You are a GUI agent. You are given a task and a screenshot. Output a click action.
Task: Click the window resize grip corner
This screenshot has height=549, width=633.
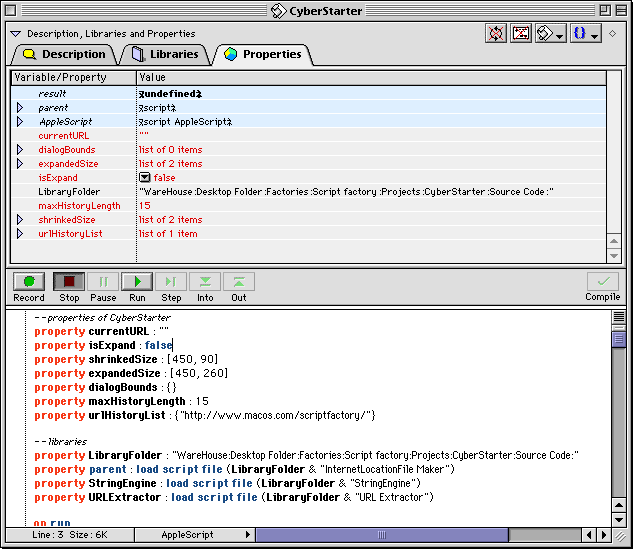620,536
